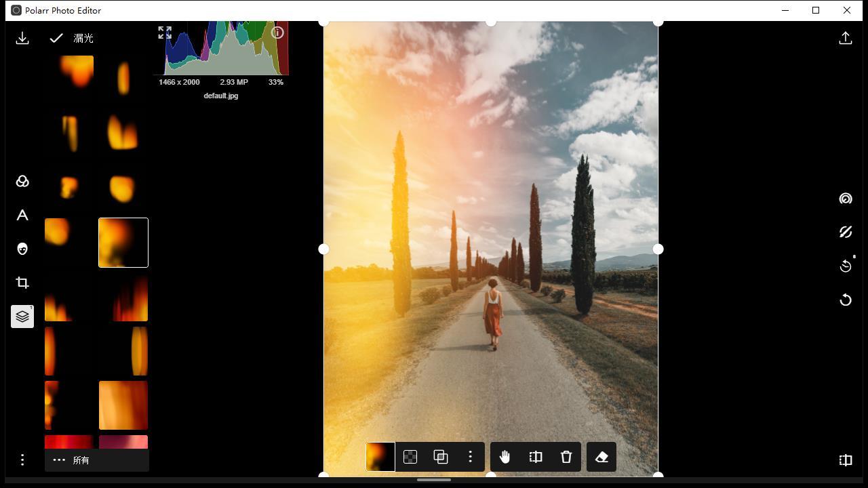868x488 pixels.
Task: Open the 所有 category selector
Action: (x=97, y=460)
